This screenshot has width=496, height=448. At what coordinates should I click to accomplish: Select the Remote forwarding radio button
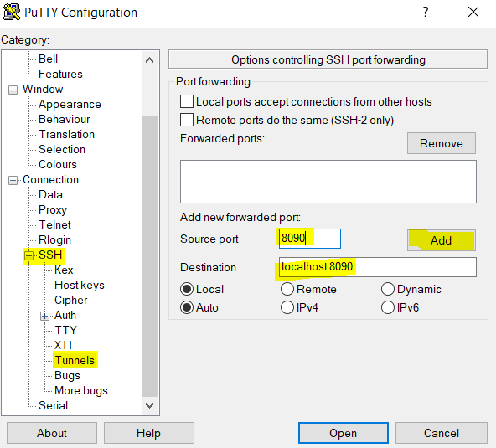(x=287, y=289)
